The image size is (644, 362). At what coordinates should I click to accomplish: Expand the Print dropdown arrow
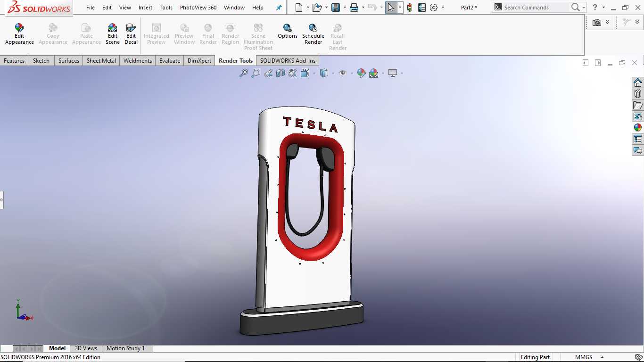[x=363, y=8]
